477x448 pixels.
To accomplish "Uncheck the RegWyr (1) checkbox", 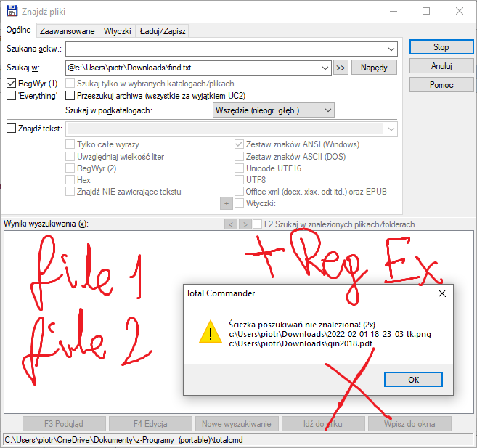I will pyautogui.click(x=12, y=84).
